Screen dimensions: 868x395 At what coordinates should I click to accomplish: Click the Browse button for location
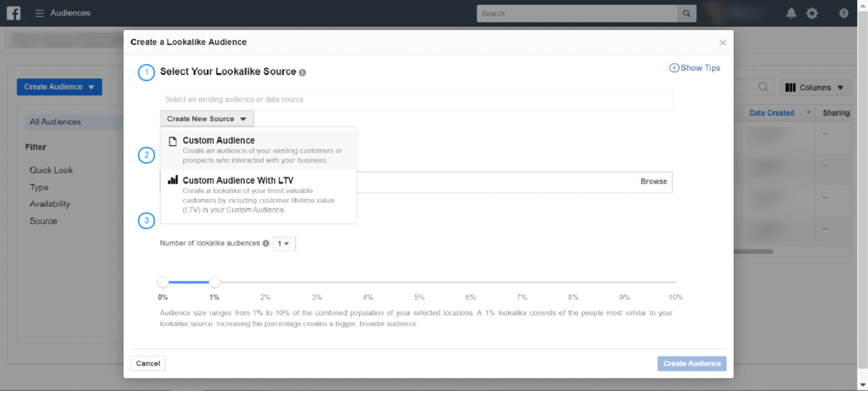coord(653,182)
